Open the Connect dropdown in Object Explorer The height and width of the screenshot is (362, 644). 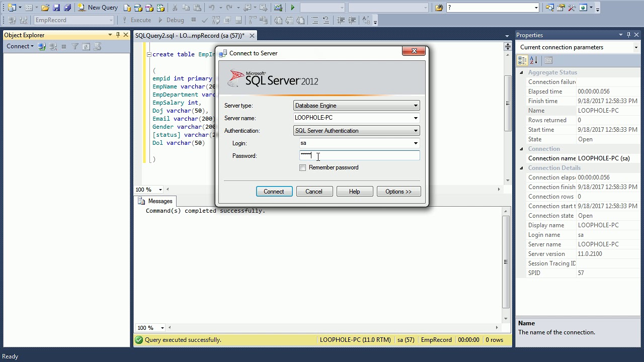(20, 46)
